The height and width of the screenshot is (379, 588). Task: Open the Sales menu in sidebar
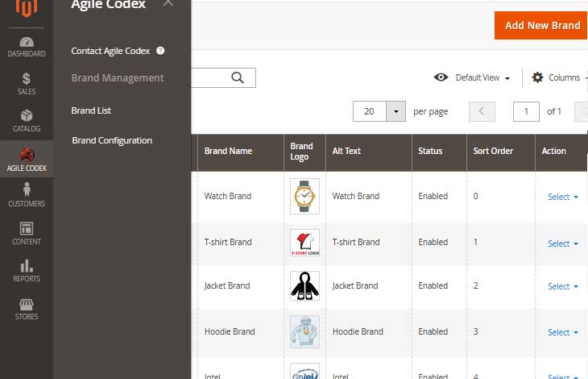pos(27,84)
